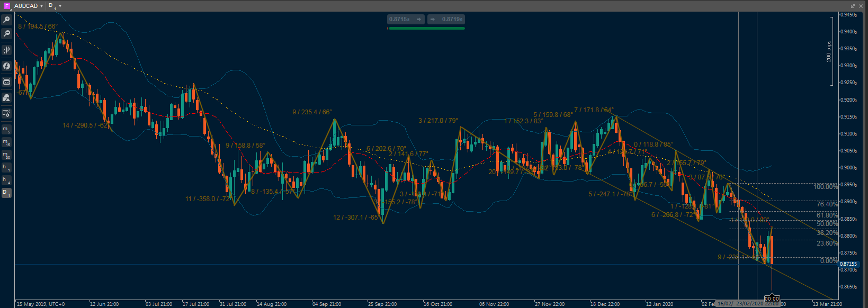Click the '13 Mar 21:00' date label
The image size is (868, 308).
[x=827, y=304]
